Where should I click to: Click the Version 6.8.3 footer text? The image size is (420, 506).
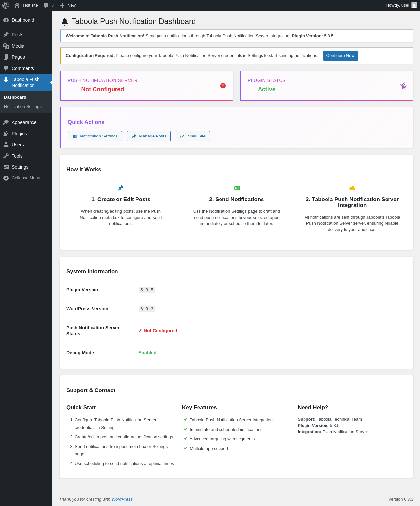[x=401, y=499]
